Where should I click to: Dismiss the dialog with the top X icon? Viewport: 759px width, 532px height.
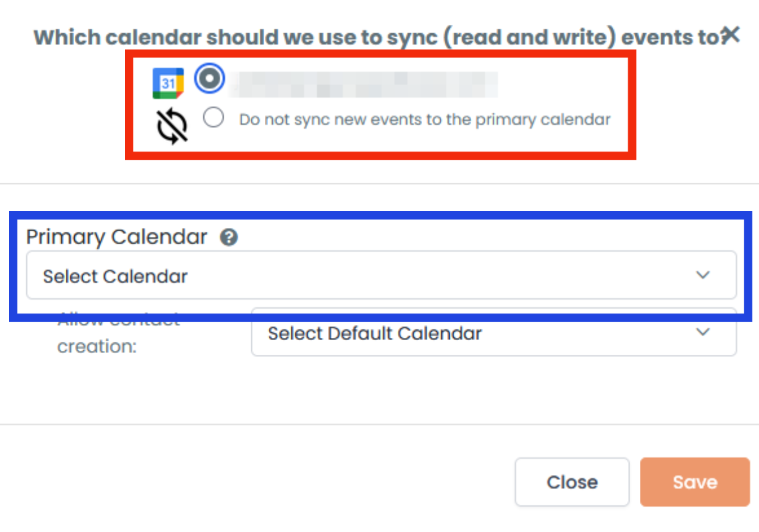pyautogui.click(x=731, y=35)
